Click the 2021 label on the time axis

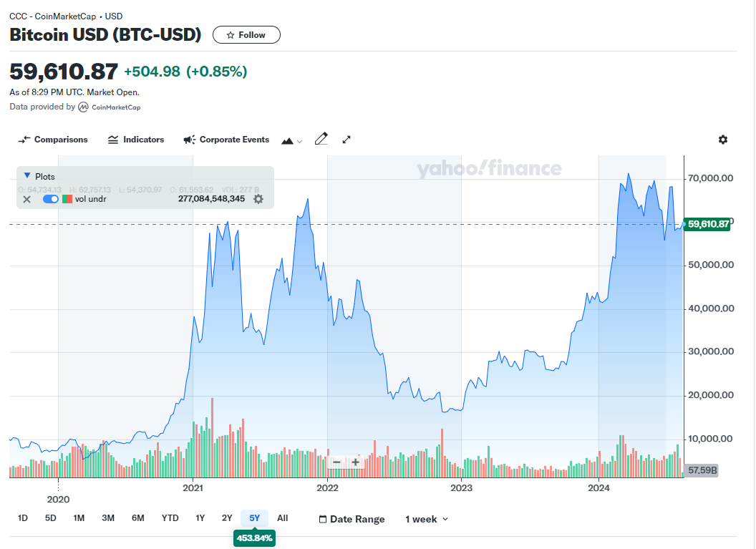tap(193, 487)
